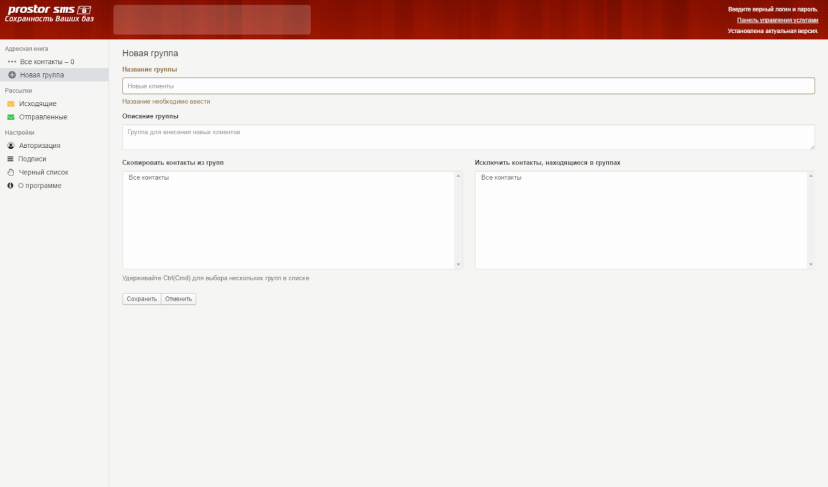Click the user icon next to Авторизация
The image size is (828, 487).
[x=11, y=146]
